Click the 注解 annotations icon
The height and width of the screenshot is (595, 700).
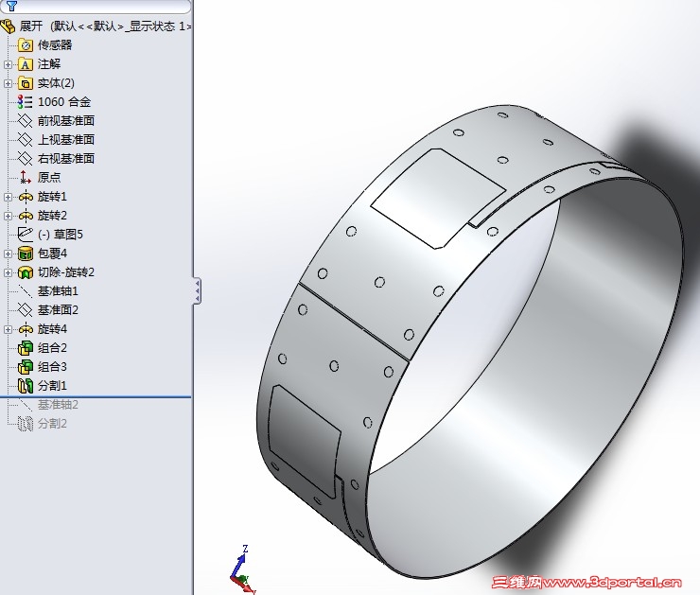click(26, 64)
